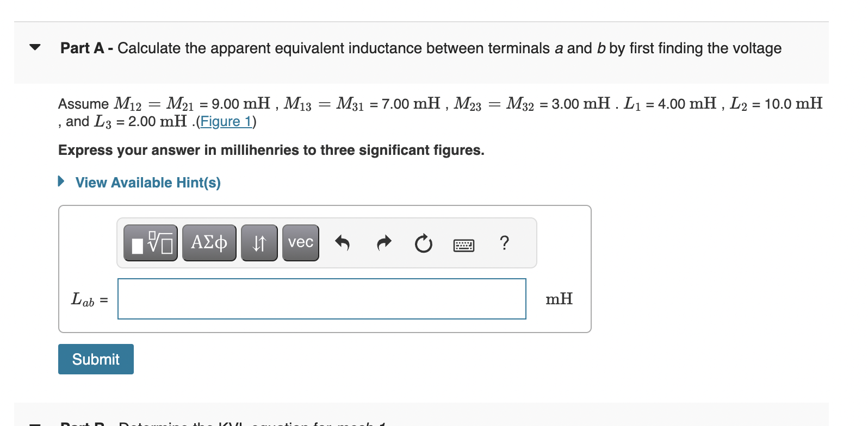Click View Available Hint(s)
The height and width of the screenshot is (426, 868).
148,183
